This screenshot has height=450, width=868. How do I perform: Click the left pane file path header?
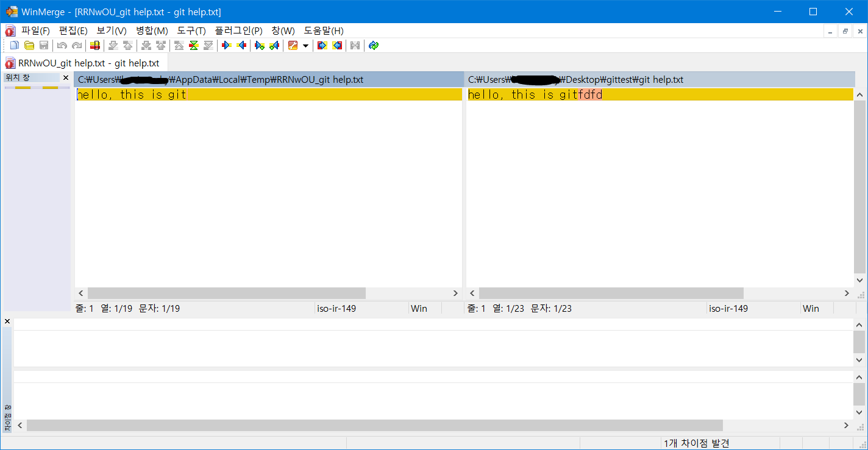click(269, 80)
